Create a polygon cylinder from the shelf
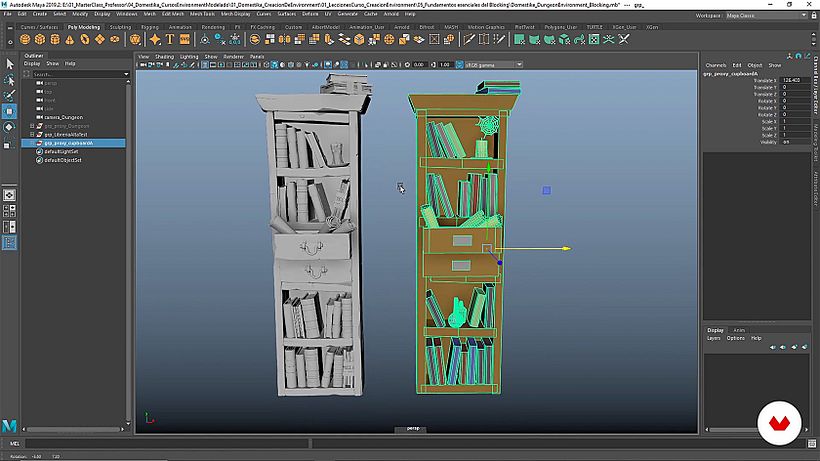820x461 pixels. (56, 39)
